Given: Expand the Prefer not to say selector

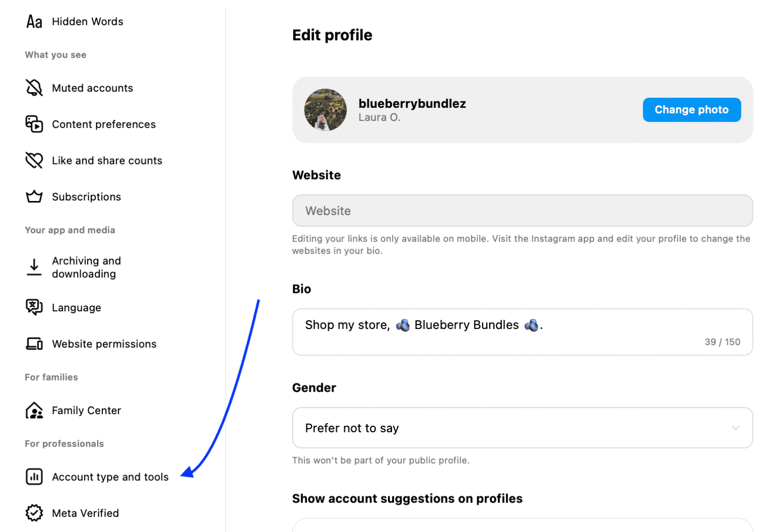Looking at the screenshot, I should pyautogui.click(x=523, y=428).
